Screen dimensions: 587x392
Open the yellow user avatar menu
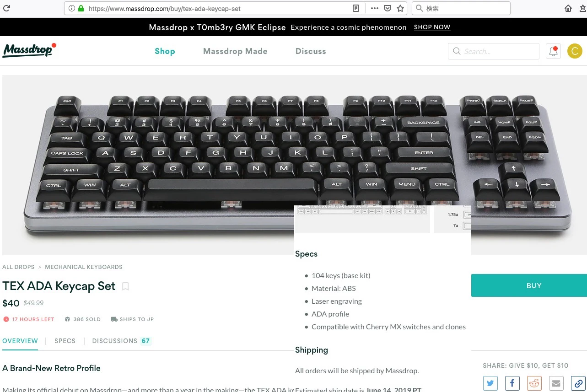click(575, 51)
